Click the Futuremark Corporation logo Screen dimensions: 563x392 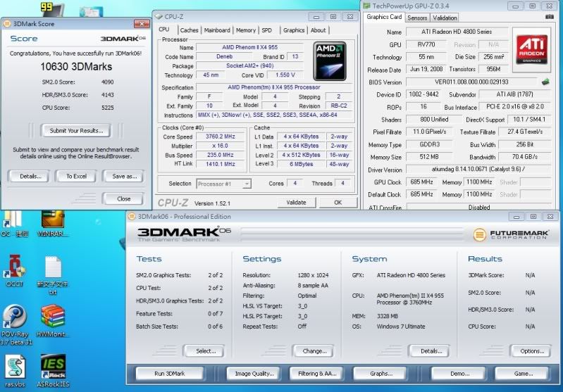511,234
